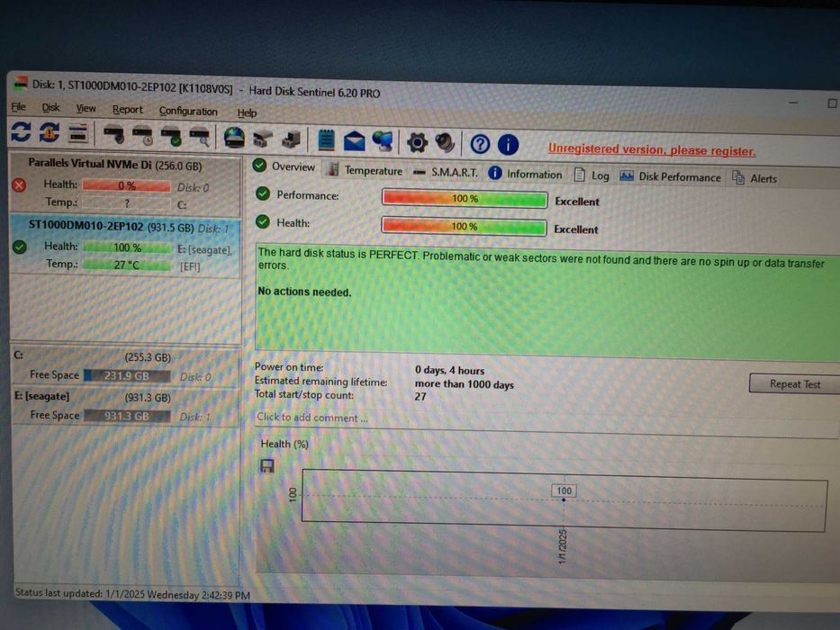Viewport: 840px width, 630px height.
Task: Switch to the Information tab
Action: click(x=526, y=174)
